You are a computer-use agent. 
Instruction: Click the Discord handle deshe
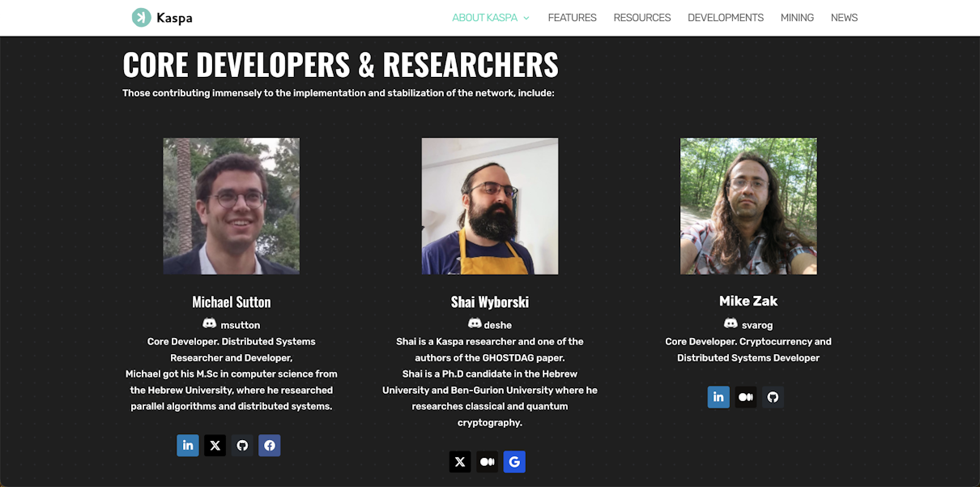click(498, 325)
